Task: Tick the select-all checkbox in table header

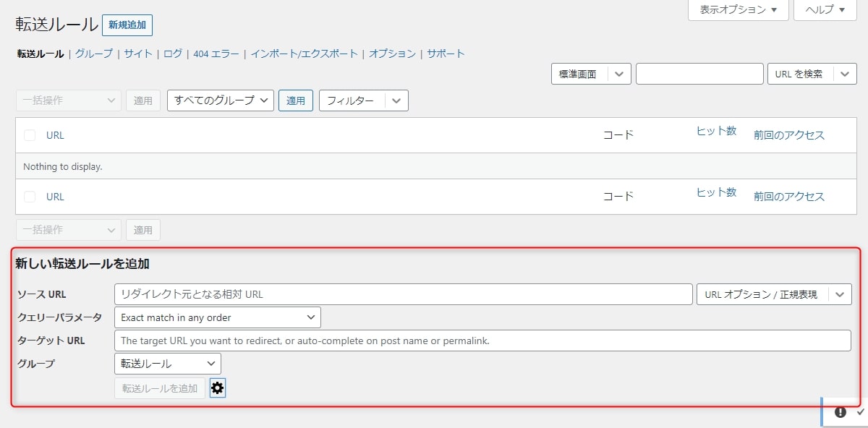Action: point(30,135)
